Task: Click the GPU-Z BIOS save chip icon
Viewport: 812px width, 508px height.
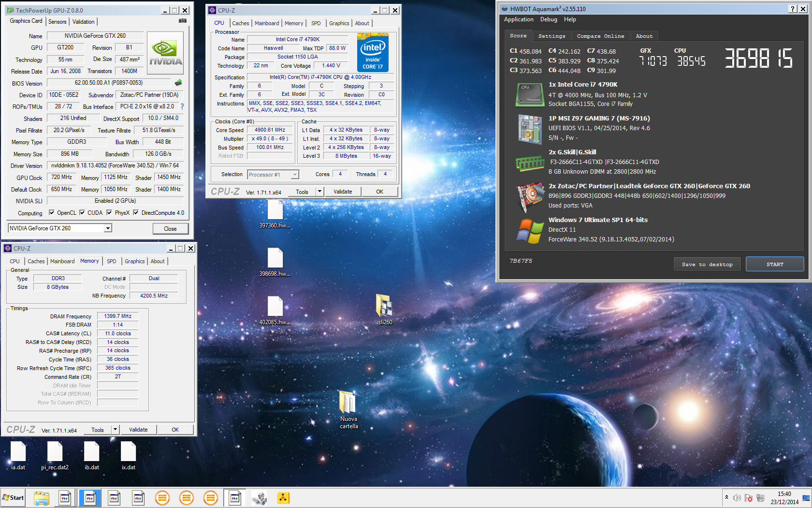Action: (178, 83)
